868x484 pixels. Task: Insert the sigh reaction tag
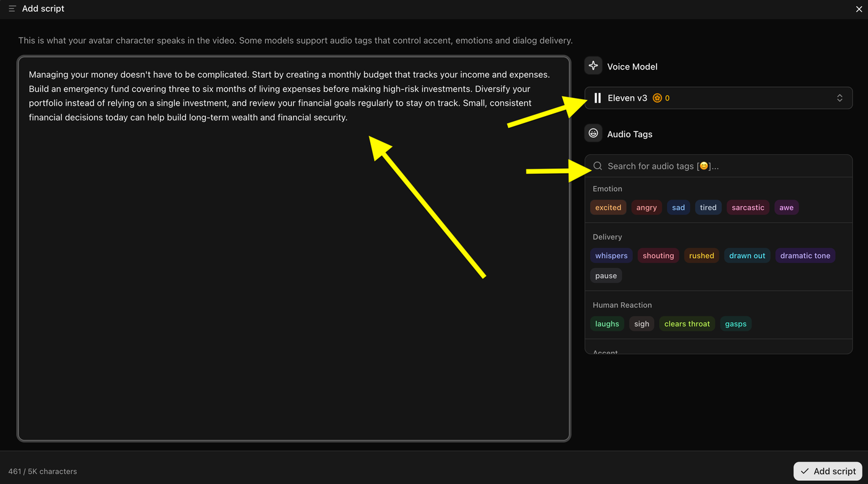(x=642, y=324)
